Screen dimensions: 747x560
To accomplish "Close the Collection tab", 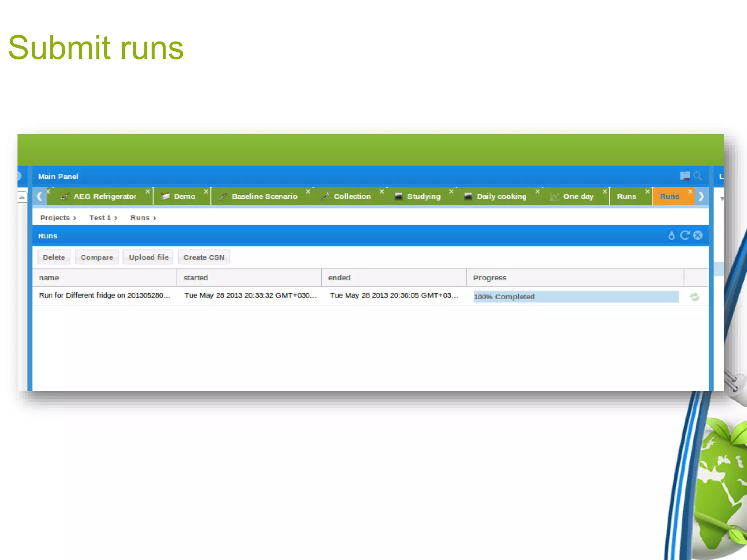I will 382,191.
